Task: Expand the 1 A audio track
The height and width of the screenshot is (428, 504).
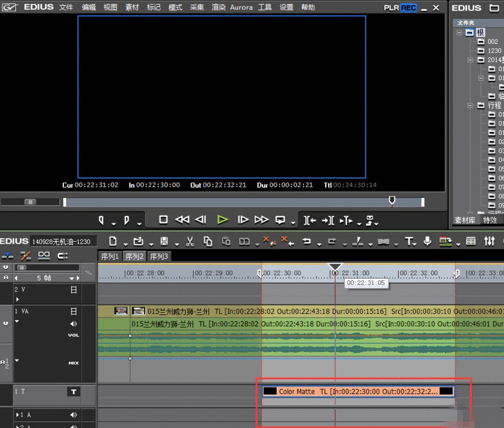Action: point(18,415)
